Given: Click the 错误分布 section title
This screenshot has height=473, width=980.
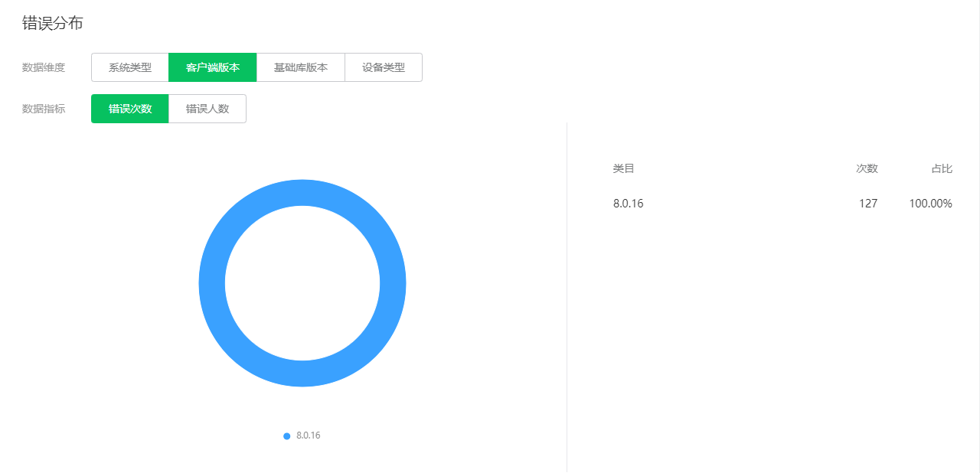Looking at the screenshot, I should tap(53, 24).
